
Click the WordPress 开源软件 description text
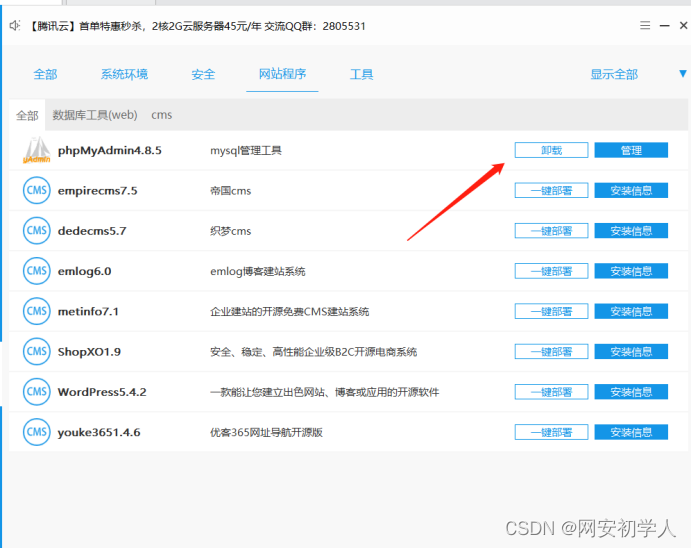(324, 392)
